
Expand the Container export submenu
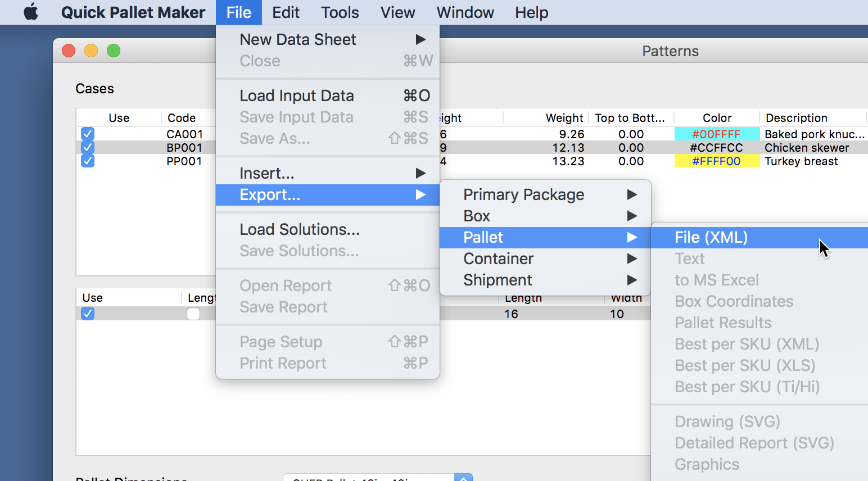point(545,258)
